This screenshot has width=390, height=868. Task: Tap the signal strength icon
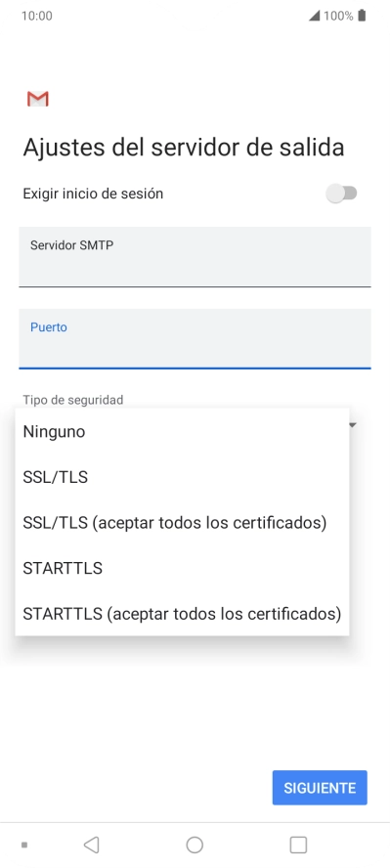click(x=314, y=16)
